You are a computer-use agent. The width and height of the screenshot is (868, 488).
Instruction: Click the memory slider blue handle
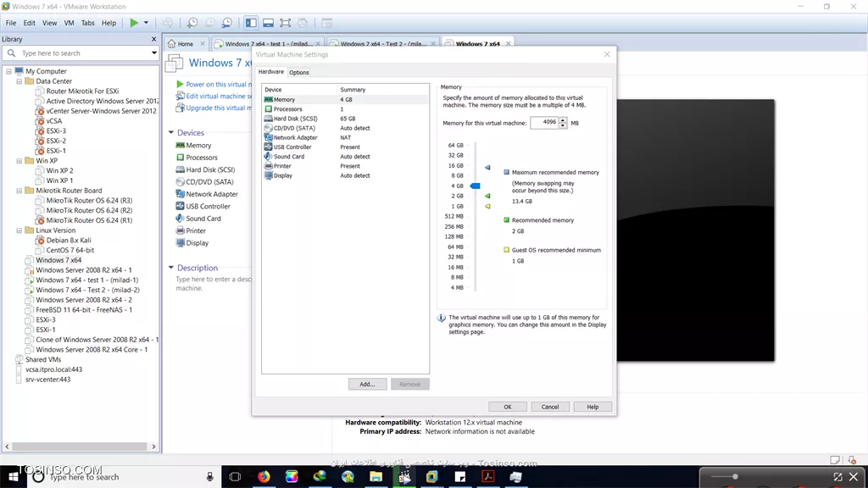click(x=475, y=186)
